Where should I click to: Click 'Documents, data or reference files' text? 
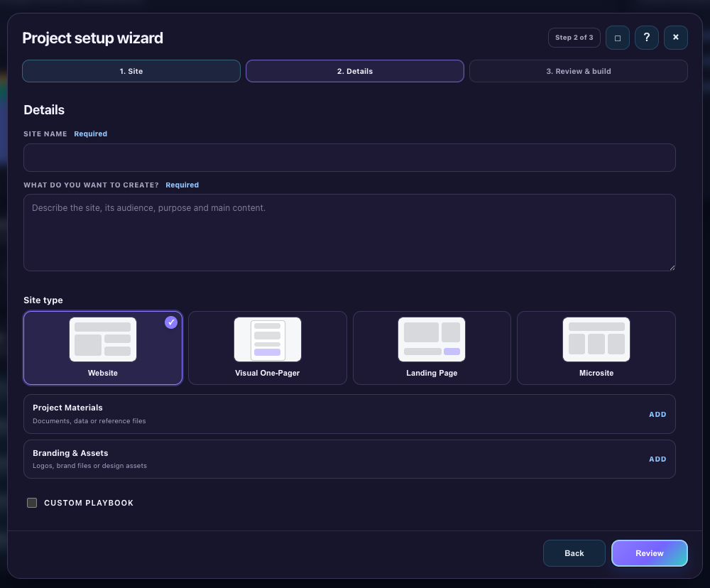[x=89, y=421]
